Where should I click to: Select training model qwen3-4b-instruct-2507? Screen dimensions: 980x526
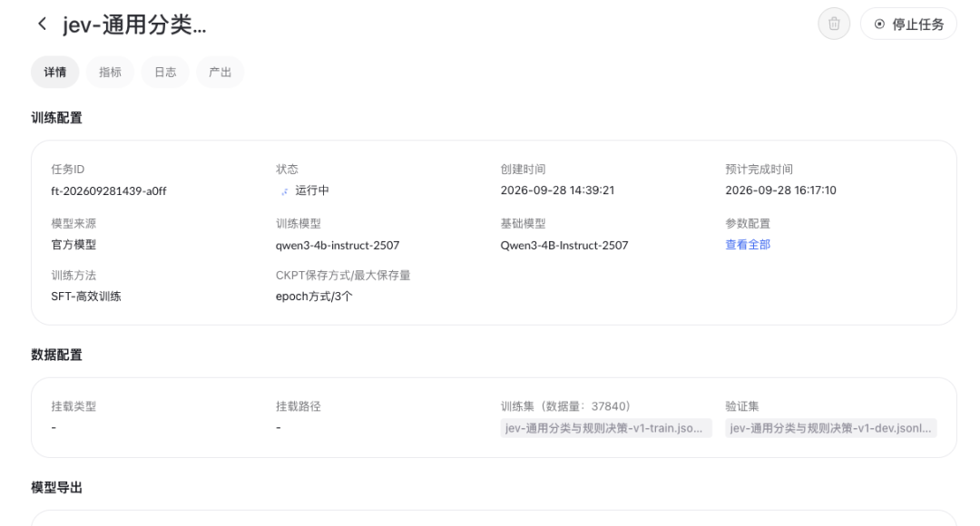(x=338, y=246)
